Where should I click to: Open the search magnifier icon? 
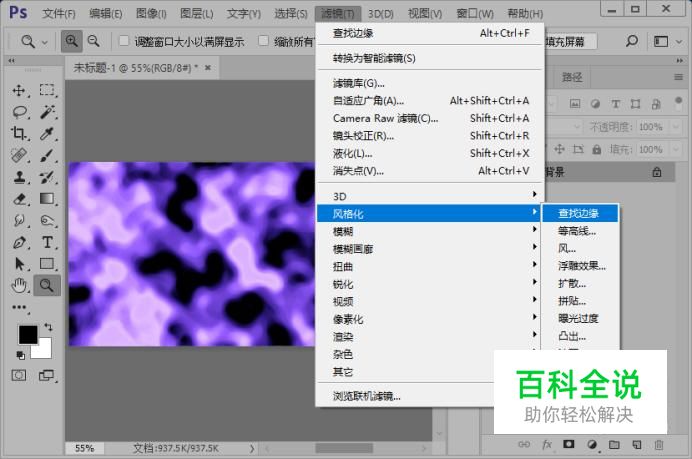coord(632,41)
